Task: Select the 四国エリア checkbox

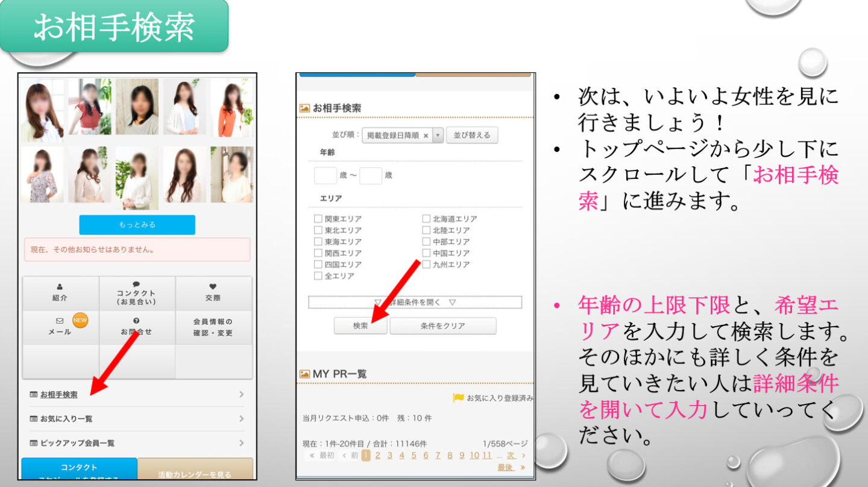Action: pos(318,265)
